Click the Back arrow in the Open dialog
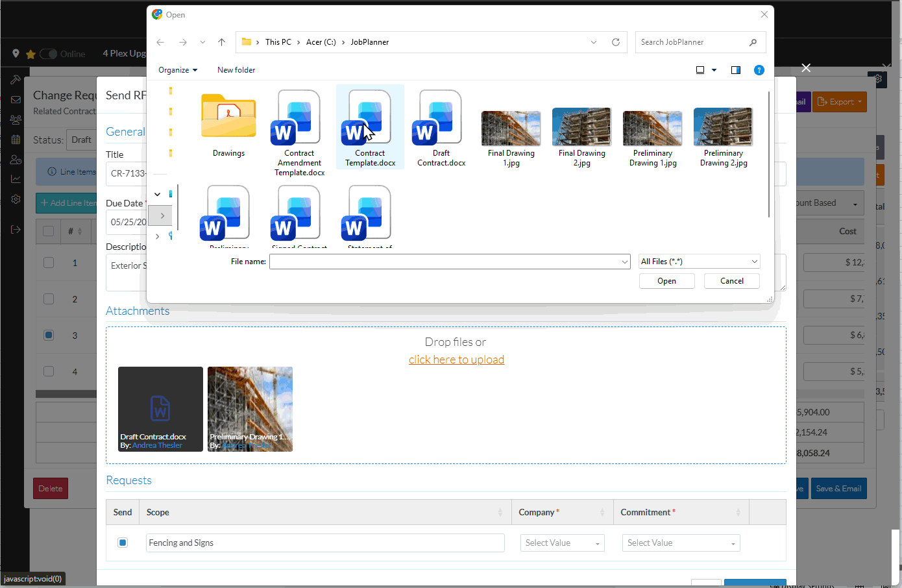This screenshot has width=902, height=588. pos(160,42)
